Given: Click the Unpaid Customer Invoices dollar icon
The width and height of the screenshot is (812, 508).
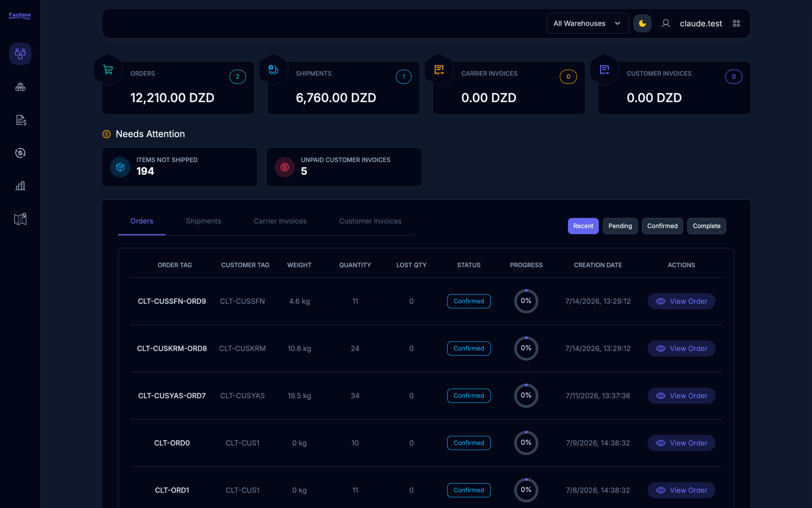Looking at the screenshot, I should [284, 167].
